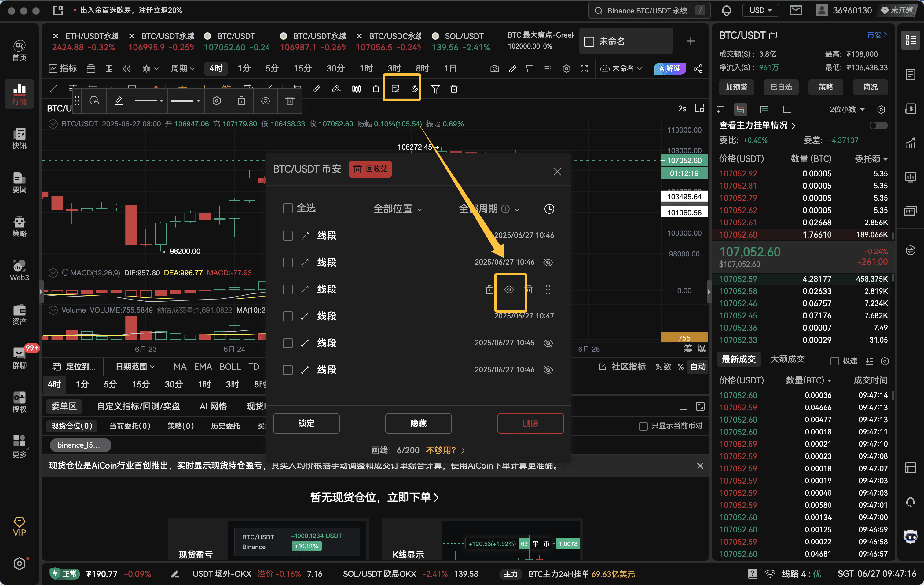Expand the 日期范围 dropdown
This screenshot has width=924, height=585.
pyautogui.click(x=135, y=367)
